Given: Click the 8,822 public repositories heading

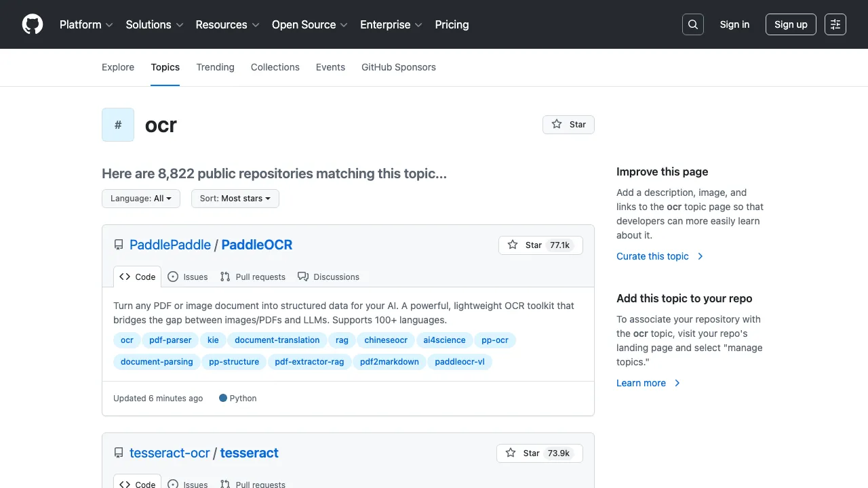Looking at the screenshot, I should pos(274,174).
